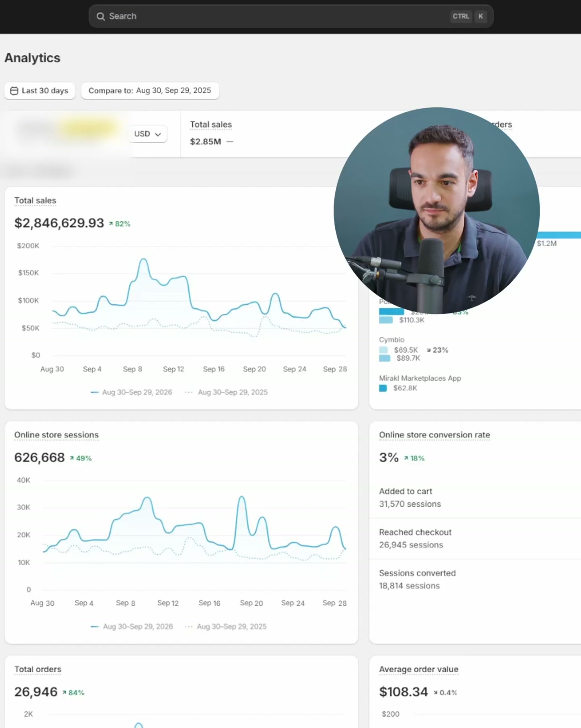
Task: Click the 0.4% decrease indicator on average order value
Action: (445, 693)
